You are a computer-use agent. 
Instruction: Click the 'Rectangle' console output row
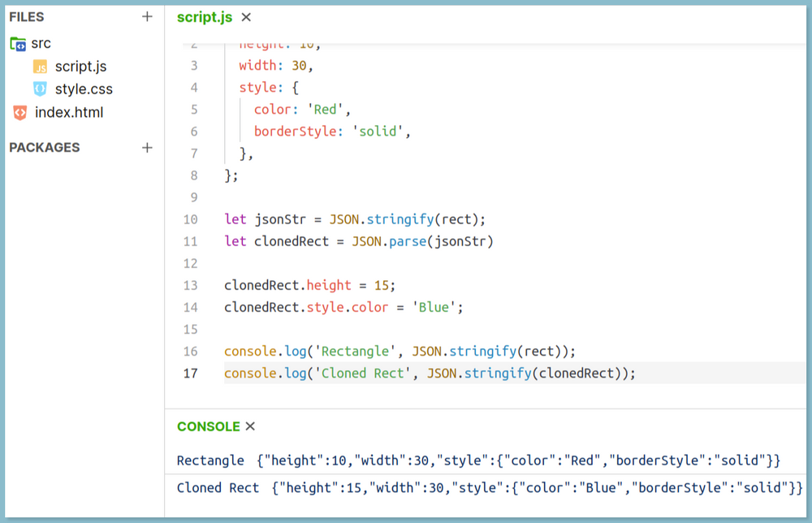[x=477, y=460]
